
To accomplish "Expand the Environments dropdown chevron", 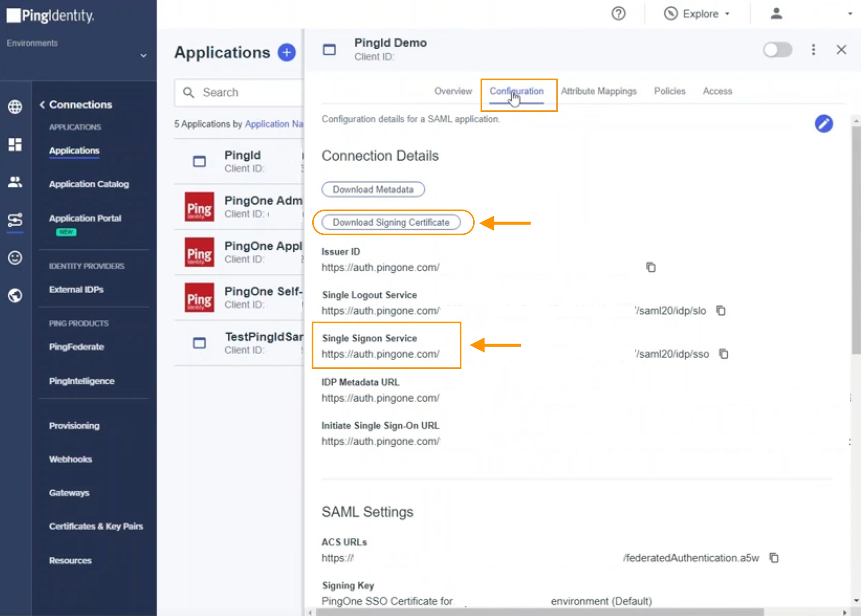I will coord(143,56).
